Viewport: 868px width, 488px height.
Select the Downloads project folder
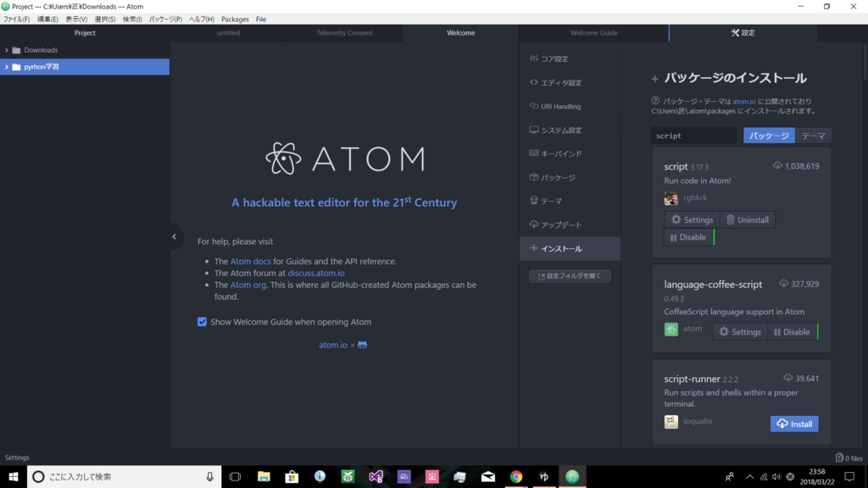[x=85, y=50]
